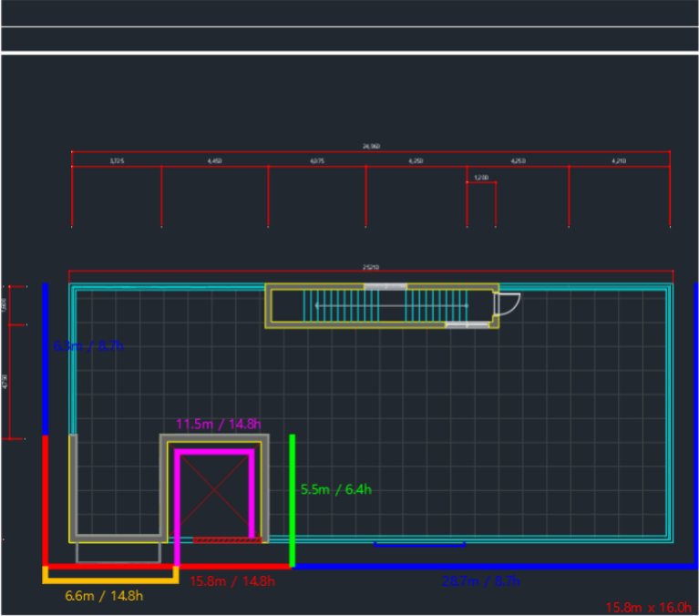
Task: Select the red 15.8m x 16.0h text
Action: tap(649, 608)
